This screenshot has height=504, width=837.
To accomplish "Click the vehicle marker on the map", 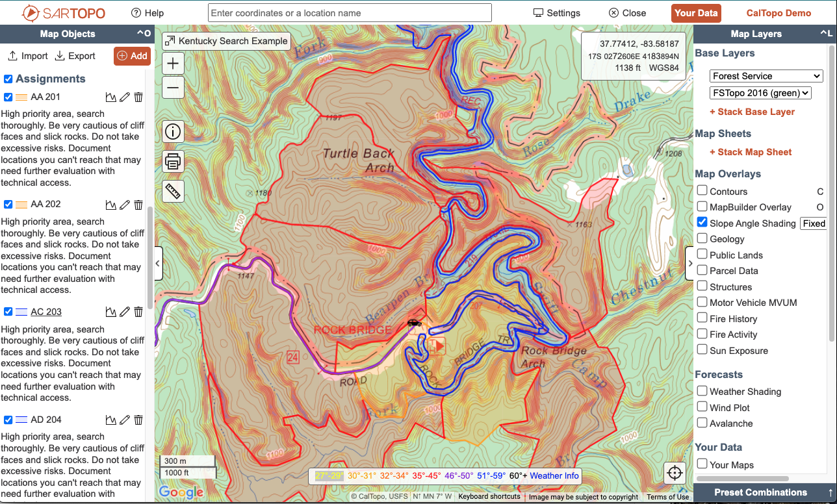I will [x=414, y=322].
